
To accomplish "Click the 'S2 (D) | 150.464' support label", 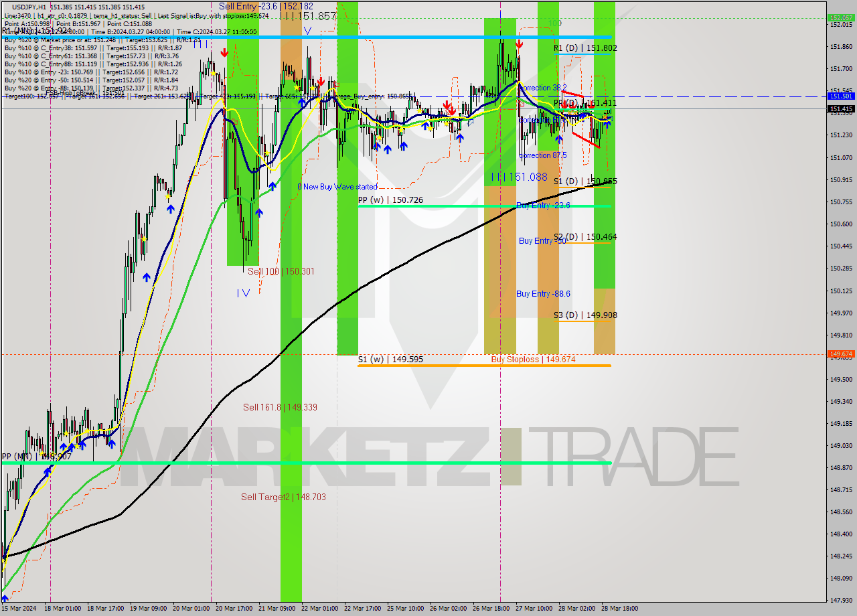I will click(x=585, y=237).
